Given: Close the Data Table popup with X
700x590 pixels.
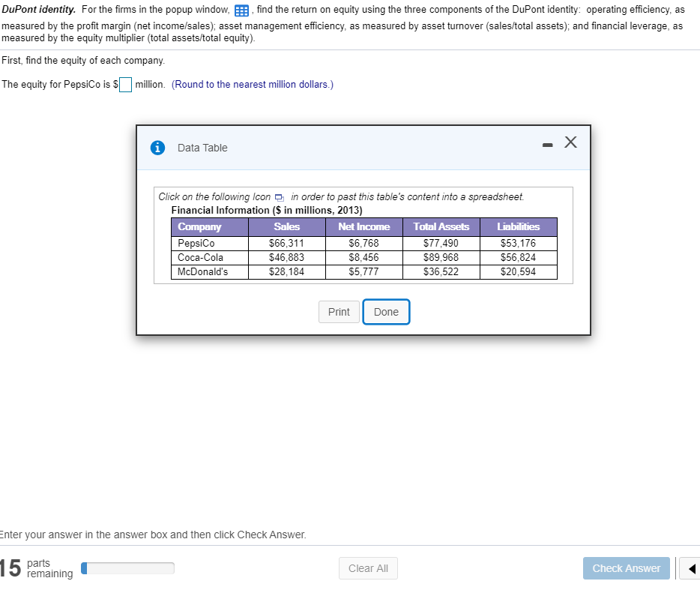Looking at the screenshot, I should pos(570,142).
